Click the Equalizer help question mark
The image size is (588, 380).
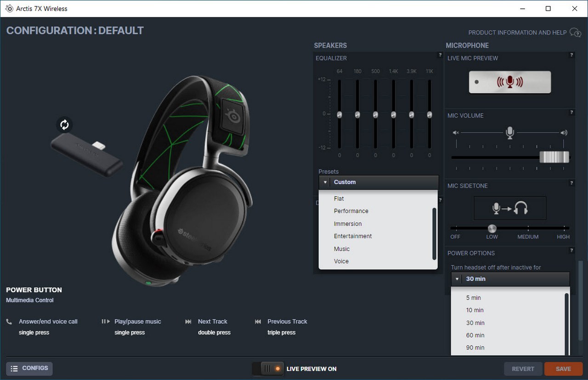click(440, 55)
